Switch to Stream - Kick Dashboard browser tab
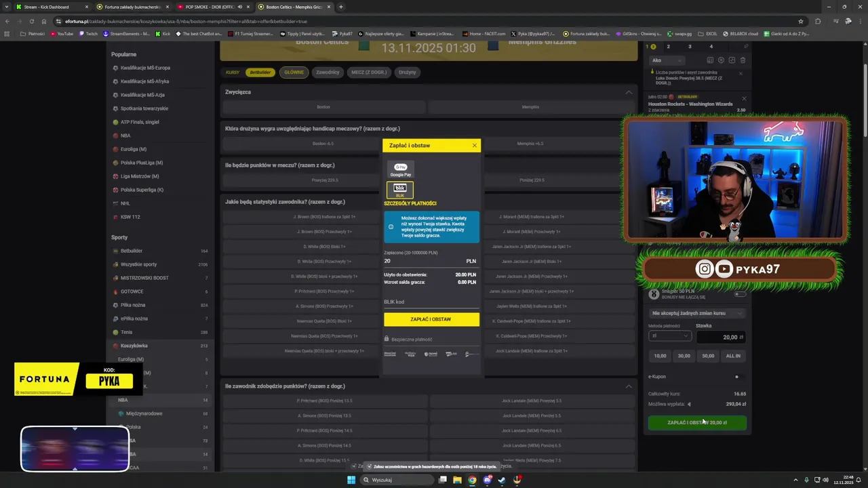Viewport: 868px width, 488px height. (52, 7)
